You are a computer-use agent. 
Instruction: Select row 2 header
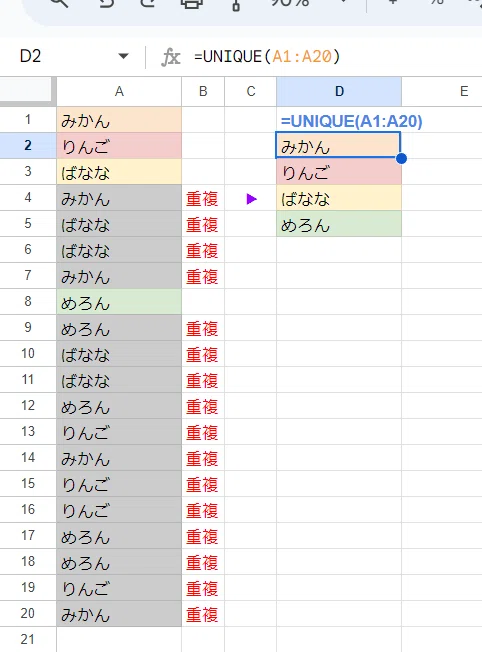[28, 145]
